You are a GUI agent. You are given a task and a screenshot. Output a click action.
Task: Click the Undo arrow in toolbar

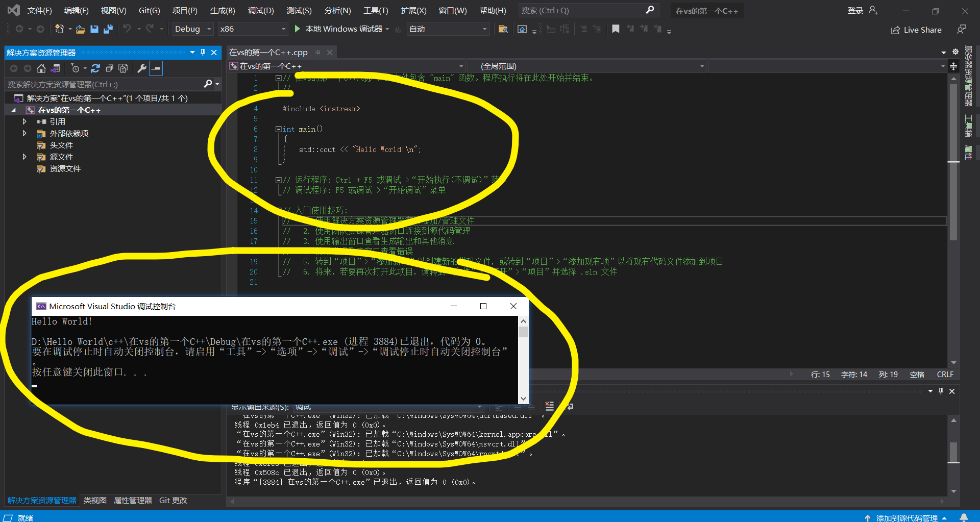(127, 29)
